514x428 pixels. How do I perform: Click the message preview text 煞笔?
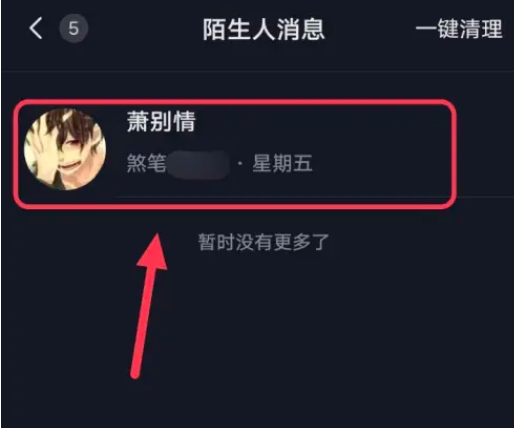point(146,163)
